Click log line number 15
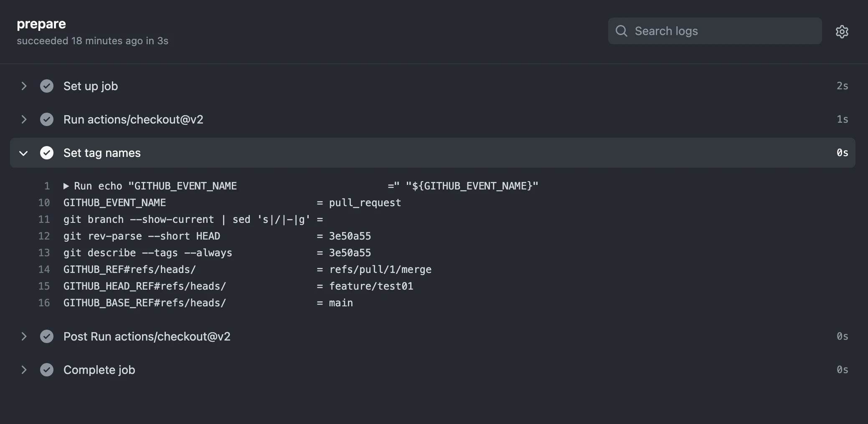Screen dimensions: 868x424 [x=44, y=286]
